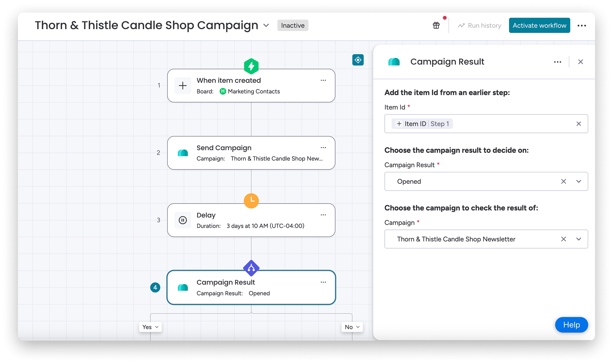The height and width of the screenshot is (364, 613).
Task: Open header more options menu
Action: pyautogui.click(x=582, y=25)
